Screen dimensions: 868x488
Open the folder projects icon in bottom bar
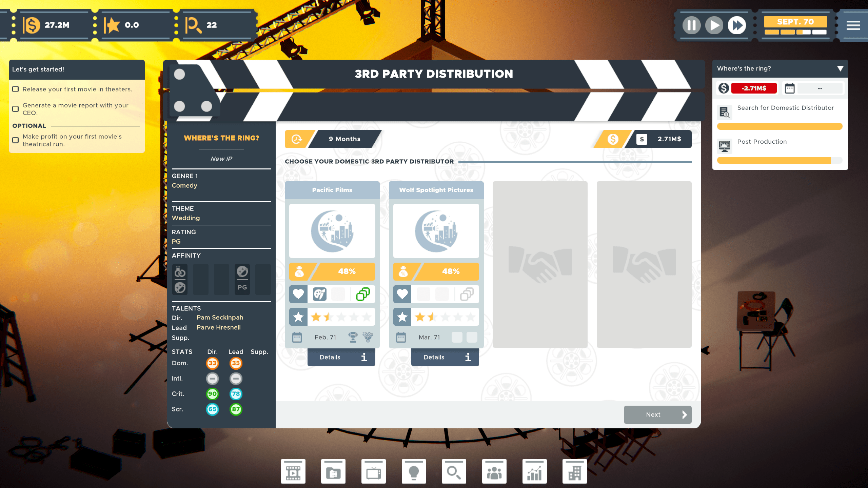333,471
